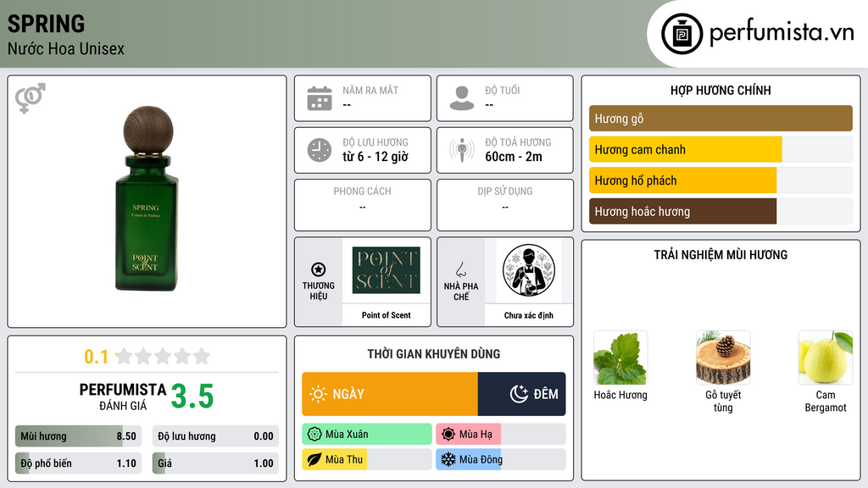
Task: Click the Gỗ tuyết tùng note label
Action: point(723,401)
